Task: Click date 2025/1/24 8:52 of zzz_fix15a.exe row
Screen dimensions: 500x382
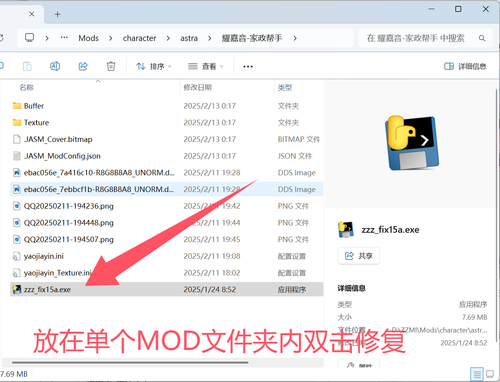Action: point(210,289)
